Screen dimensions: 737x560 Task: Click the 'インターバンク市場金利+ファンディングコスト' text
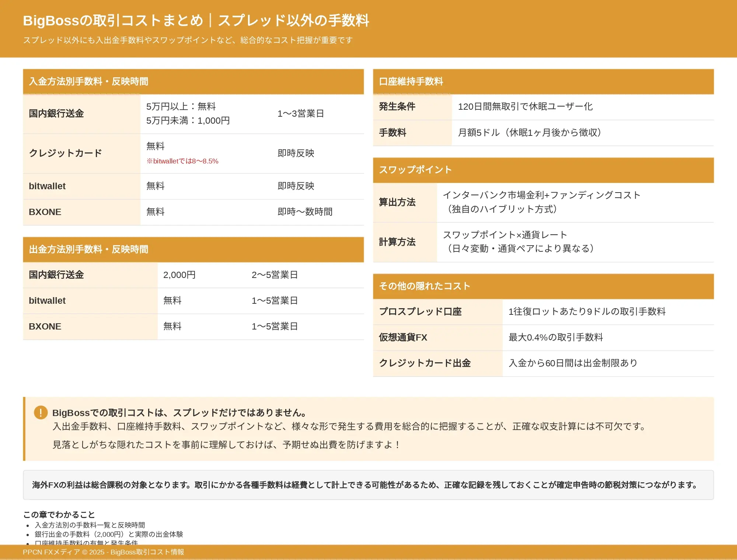point(542,195)
